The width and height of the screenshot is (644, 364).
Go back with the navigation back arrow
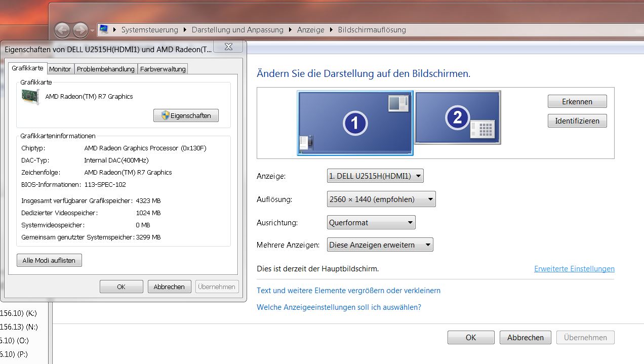tap(62, 30)
